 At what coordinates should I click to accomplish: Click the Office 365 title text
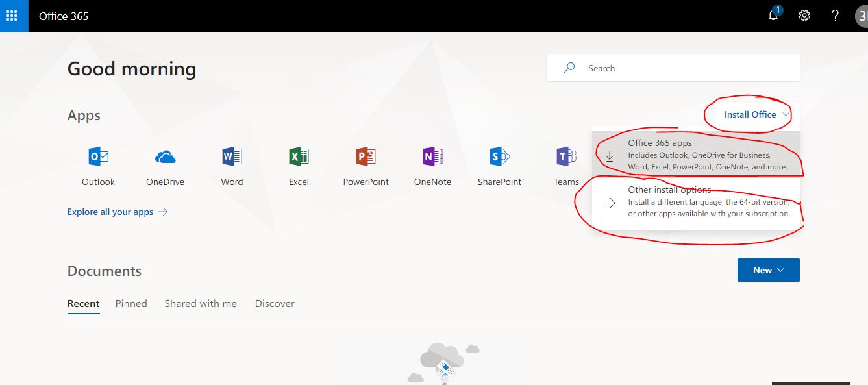tap(64, 16)
